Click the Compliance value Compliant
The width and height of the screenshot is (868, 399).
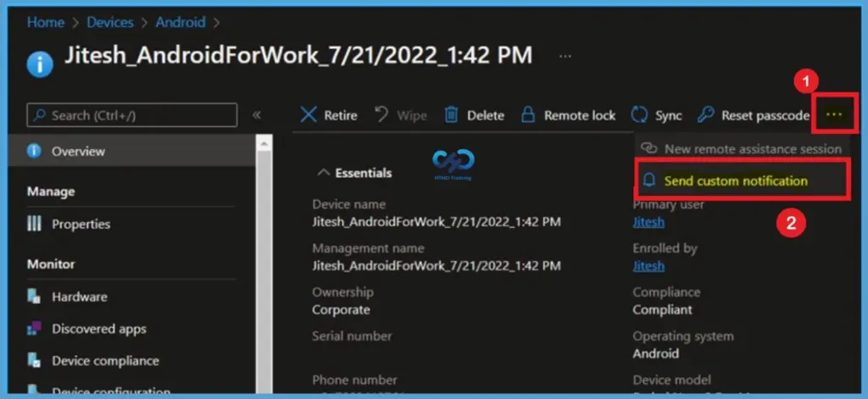662,309
